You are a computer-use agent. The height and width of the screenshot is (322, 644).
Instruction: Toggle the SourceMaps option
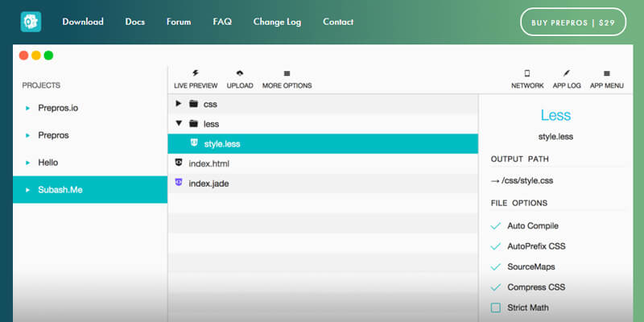click(x=496, y=267)
